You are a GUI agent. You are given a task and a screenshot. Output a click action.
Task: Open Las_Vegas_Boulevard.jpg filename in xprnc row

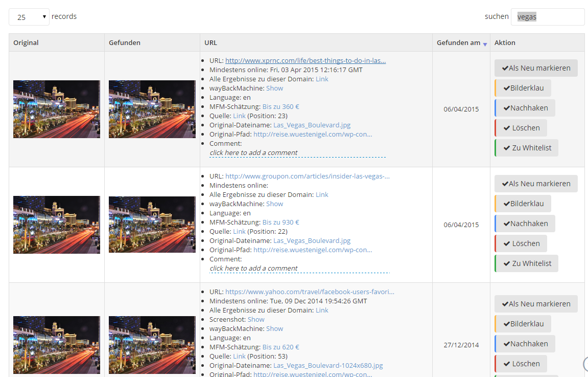tap(312, 125)
